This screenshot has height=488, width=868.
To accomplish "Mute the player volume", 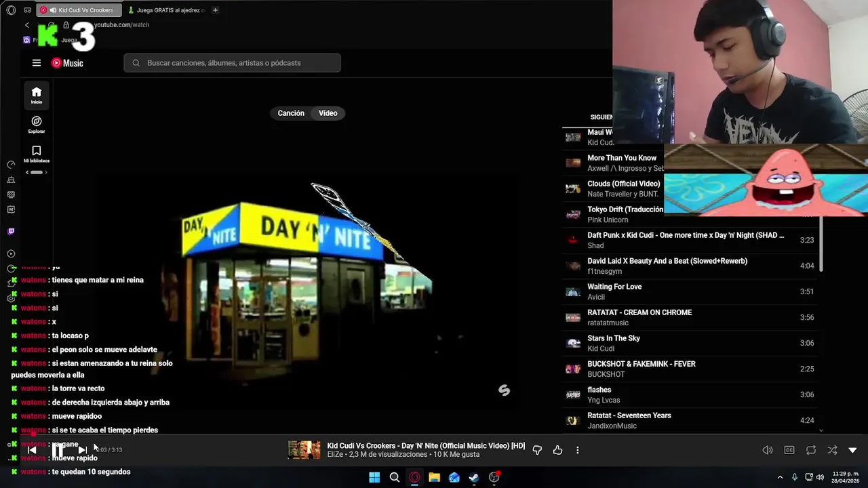I will [768, 450].
